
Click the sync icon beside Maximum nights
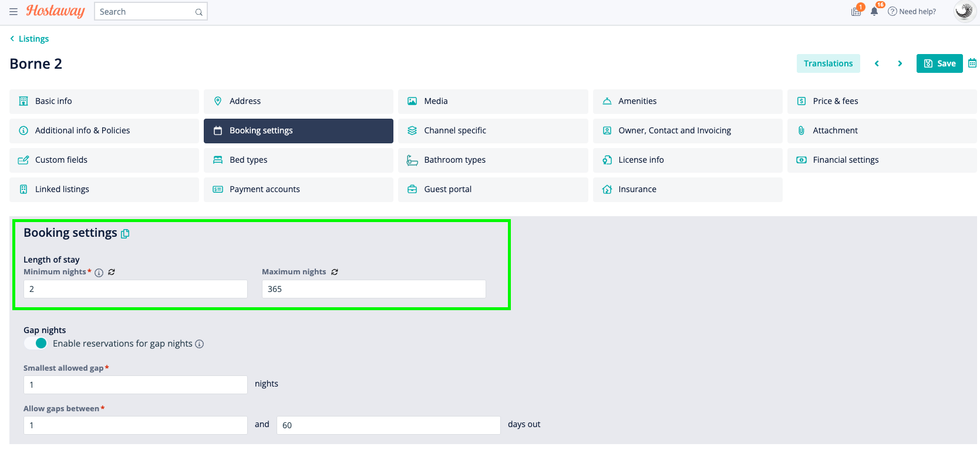[335, 272]
